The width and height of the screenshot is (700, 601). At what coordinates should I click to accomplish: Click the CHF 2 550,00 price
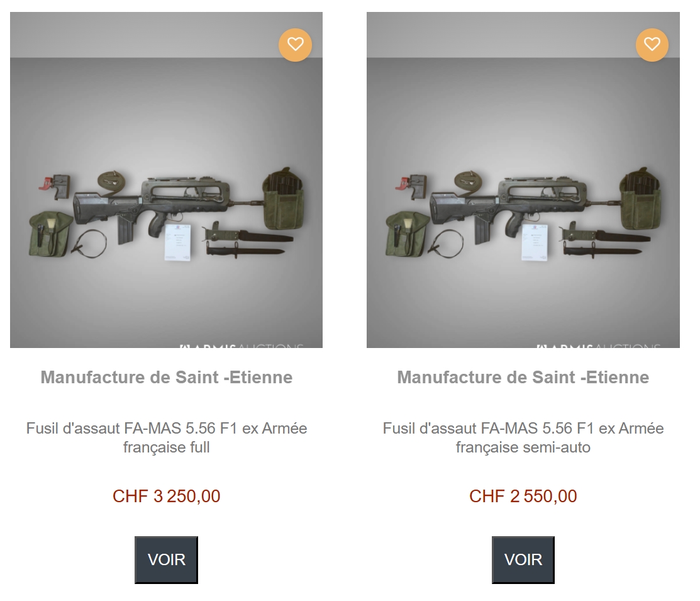tap(523, 497)
